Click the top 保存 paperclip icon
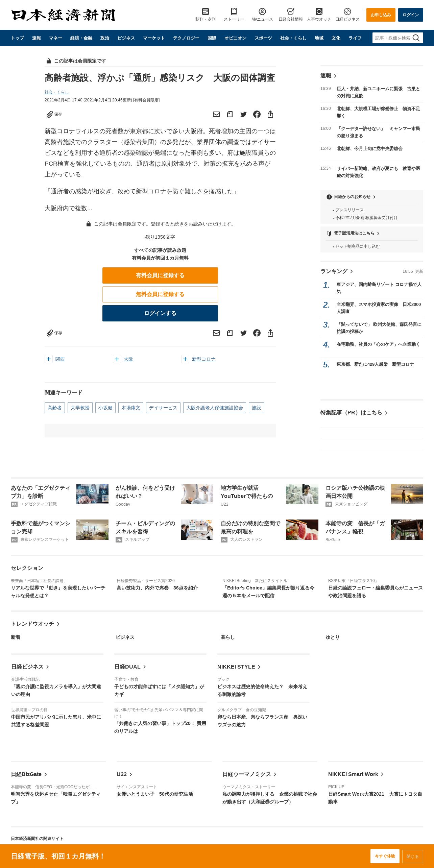434x868 pixels. (x=50, y=114)
